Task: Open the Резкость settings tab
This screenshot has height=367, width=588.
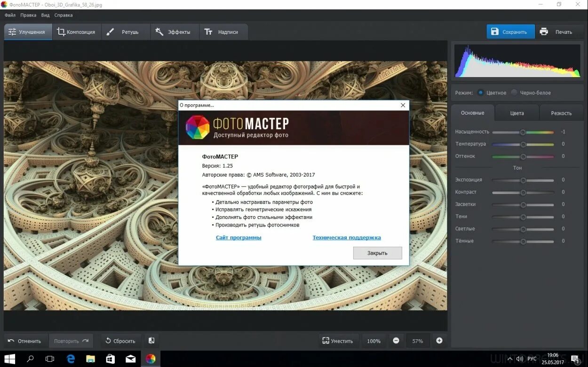Action: pyautogui.click(x=561, y=113)
